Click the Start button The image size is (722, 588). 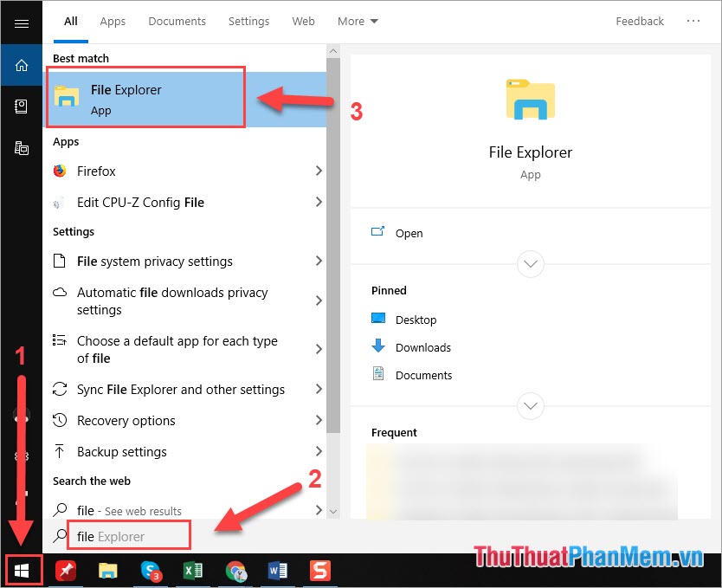[x=23, y=570]
